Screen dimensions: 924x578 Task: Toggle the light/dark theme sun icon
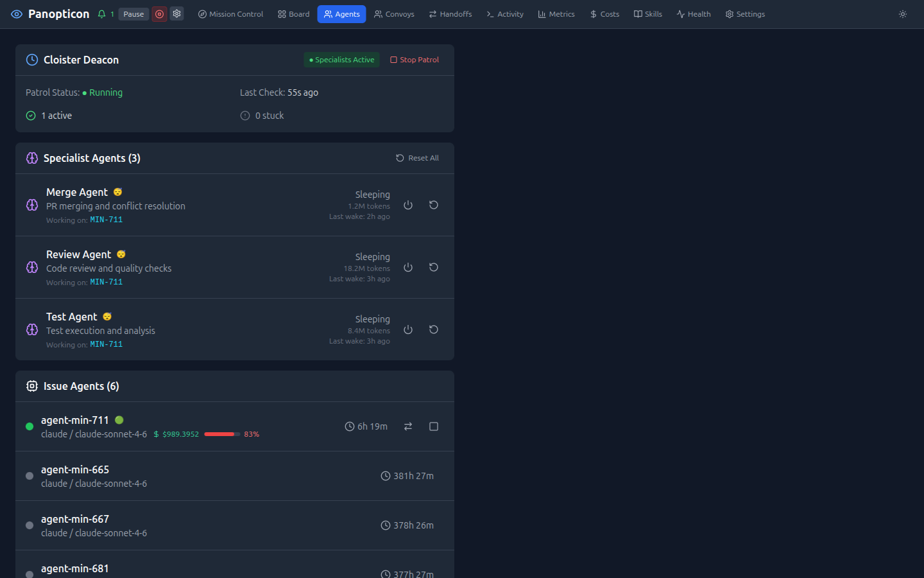click(903, 14)
